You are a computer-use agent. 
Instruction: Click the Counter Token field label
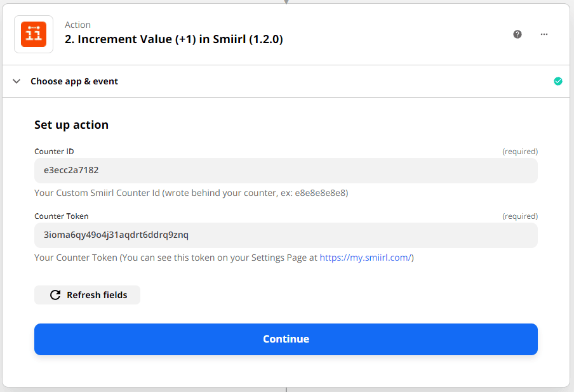[62, 216]
